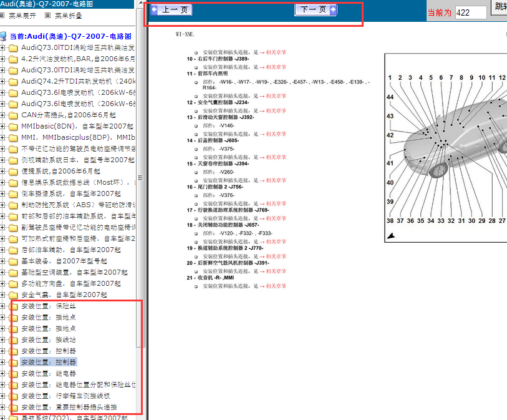The height and width of the screenshot is (420, 507).
Task: Click text 17 - 行驶换道助理系统控制器 -J769-
Action: click(228, 210)
